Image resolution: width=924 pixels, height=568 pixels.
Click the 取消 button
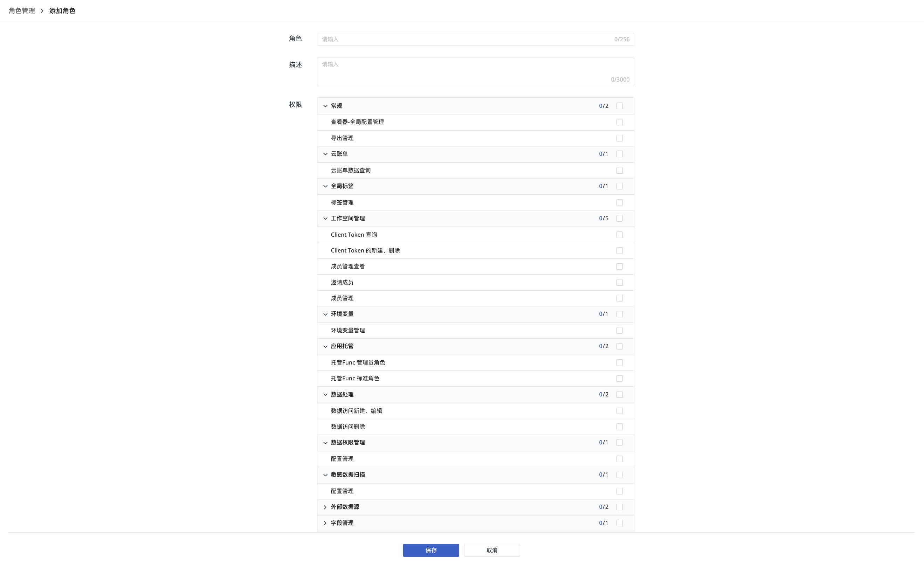[x=491, y=550]
